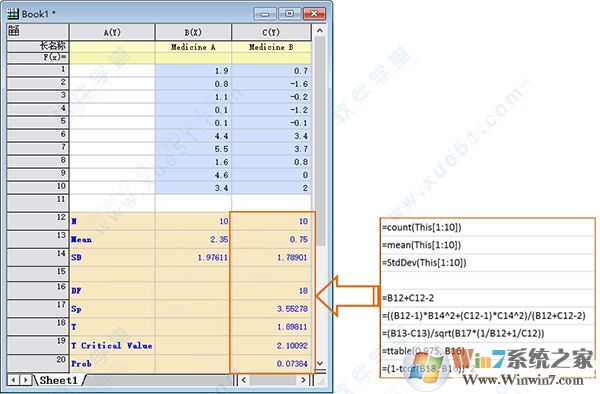Click the next sheet navigation arrow
The image size is (600, 394).
pyautogui.click(x=26, y=380)
